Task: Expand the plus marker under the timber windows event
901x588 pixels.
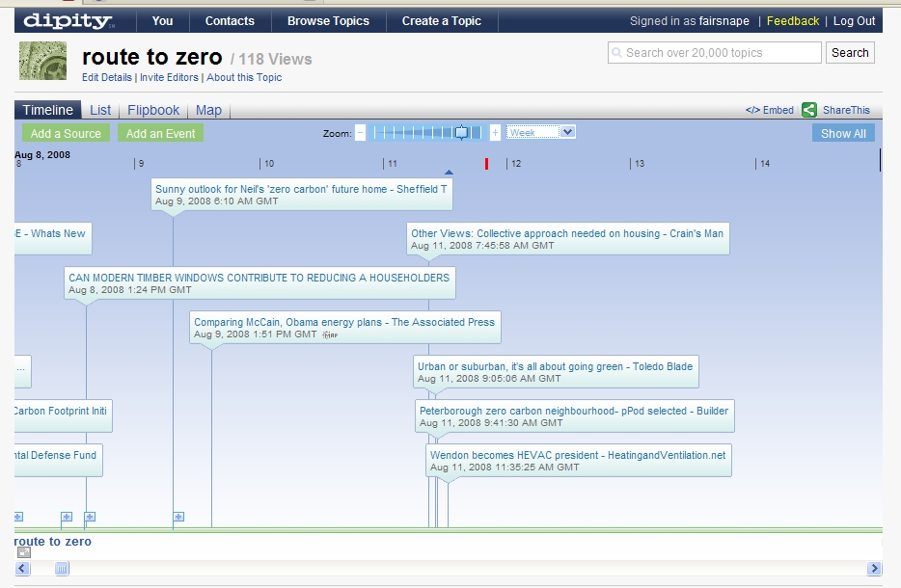Action: click(90, 518)
